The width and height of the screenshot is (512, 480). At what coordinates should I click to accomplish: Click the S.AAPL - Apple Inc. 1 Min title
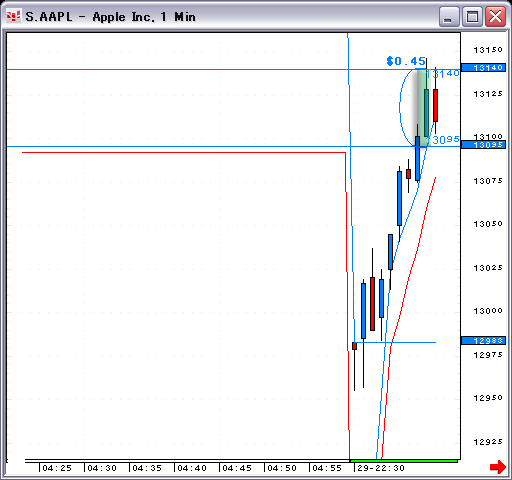(x=110, y=17)
